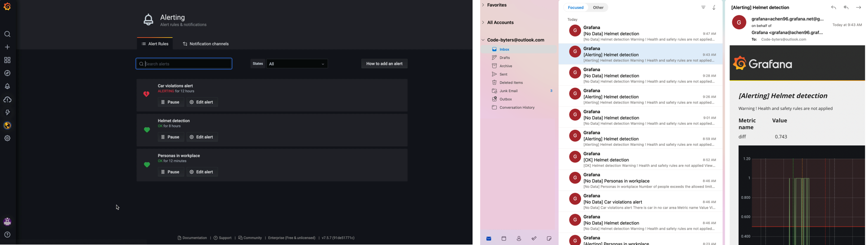
Task: Open Documentation footer link
Action: click(x=192, y=238)
